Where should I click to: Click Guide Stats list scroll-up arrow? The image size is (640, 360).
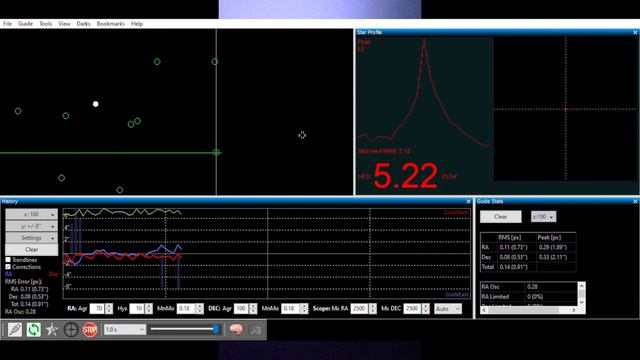click(582, 286)
